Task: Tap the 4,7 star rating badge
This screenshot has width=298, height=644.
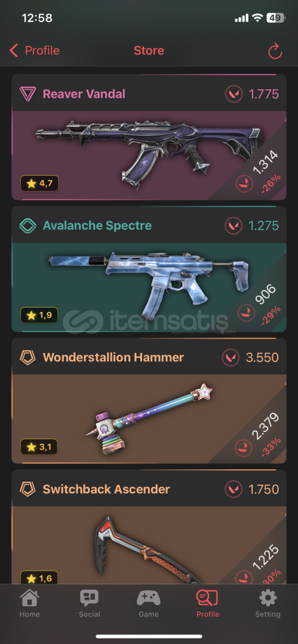Action: point(39,183)
